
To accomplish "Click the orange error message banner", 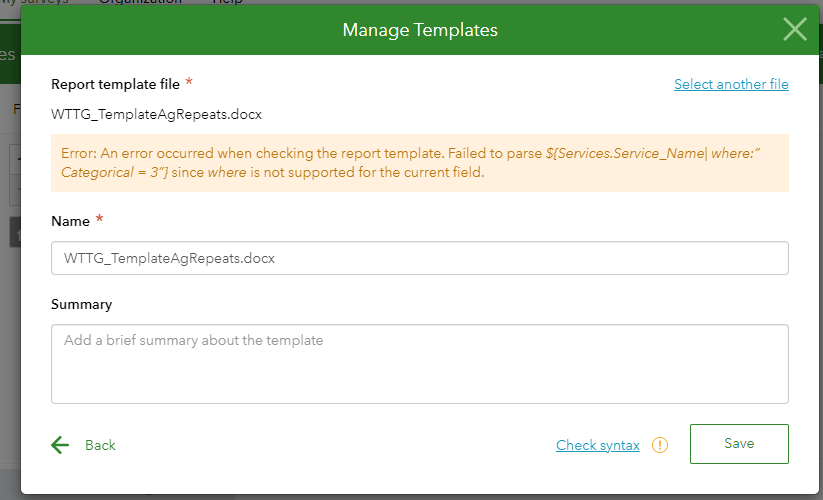I will point(419,163).
